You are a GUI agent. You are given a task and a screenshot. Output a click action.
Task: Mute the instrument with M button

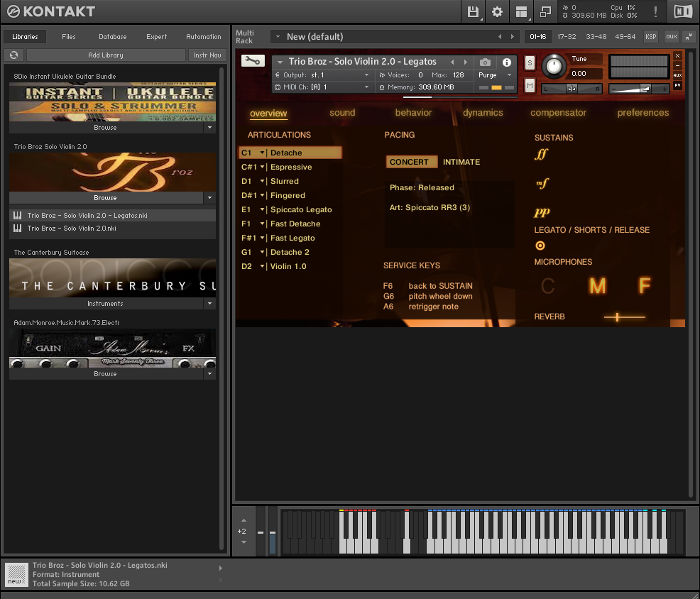tap(530, 85)
